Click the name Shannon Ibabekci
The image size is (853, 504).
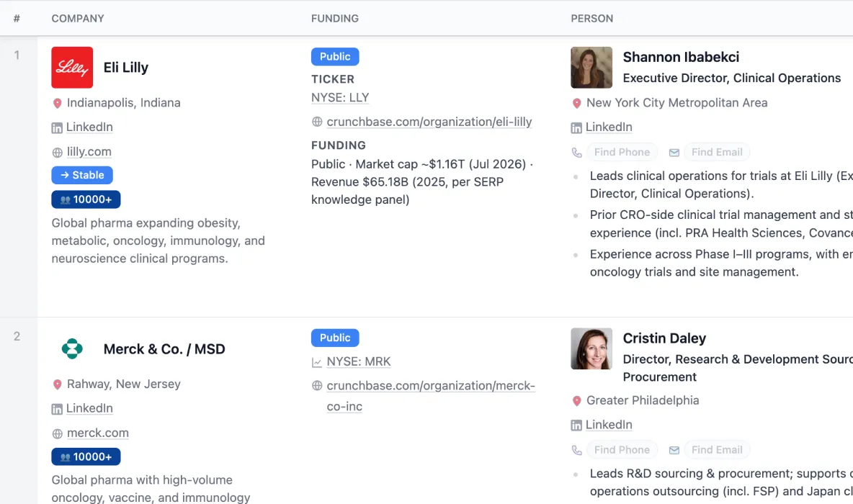click(681, 57)
